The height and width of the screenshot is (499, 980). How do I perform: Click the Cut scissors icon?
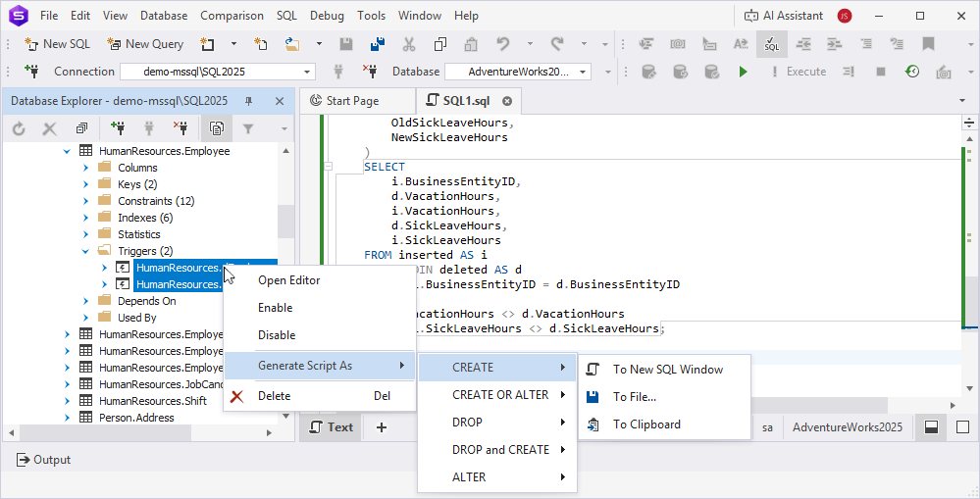coord(409,44)
